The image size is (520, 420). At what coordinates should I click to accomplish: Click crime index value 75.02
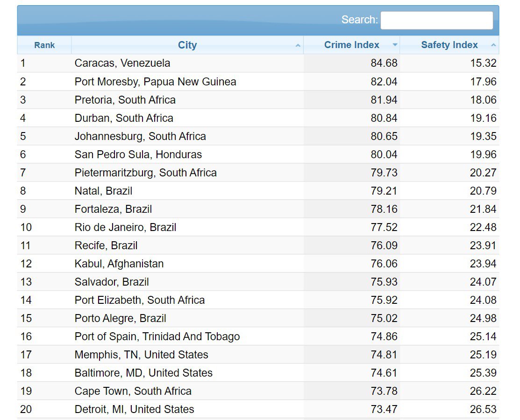[x=384, y=318]
